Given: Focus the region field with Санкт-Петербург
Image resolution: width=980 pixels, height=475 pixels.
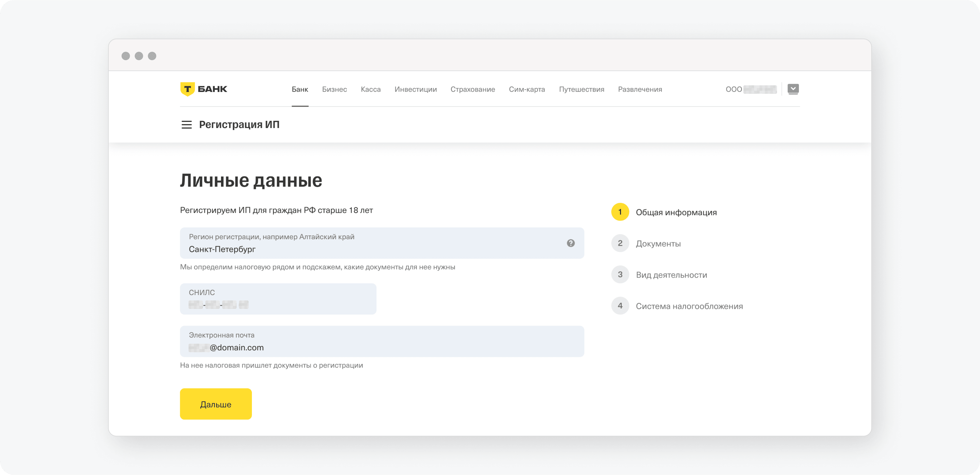Looking at the screenshot, I should coord(382,243).
